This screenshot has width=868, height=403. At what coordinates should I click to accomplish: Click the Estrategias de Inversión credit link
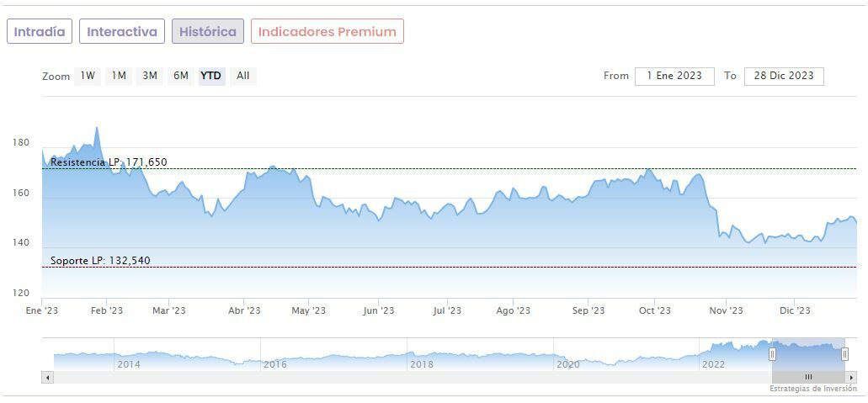(x=812, y=389)
